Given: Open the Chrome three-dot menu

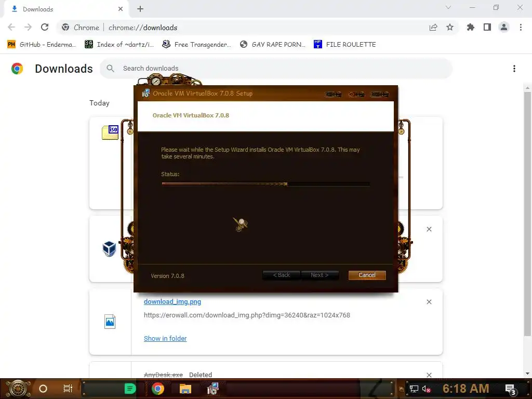Looking at the screenshot, I should (x=521, y=27).
